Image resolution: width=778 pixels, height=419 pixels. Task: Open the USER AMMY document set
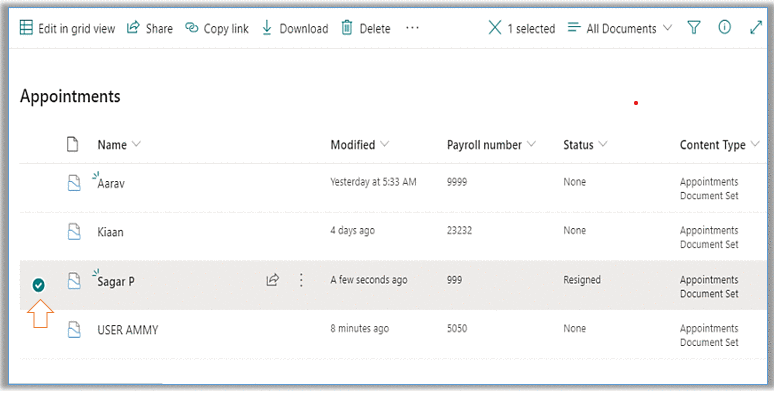(128, 330)
